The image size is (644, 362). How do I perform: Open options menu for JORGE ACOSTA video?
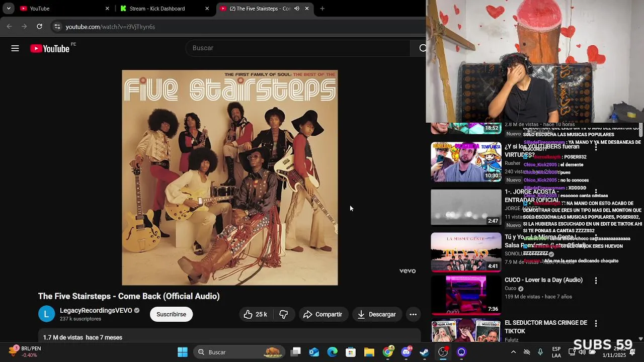pyautogui.click(x=596, y=193)
